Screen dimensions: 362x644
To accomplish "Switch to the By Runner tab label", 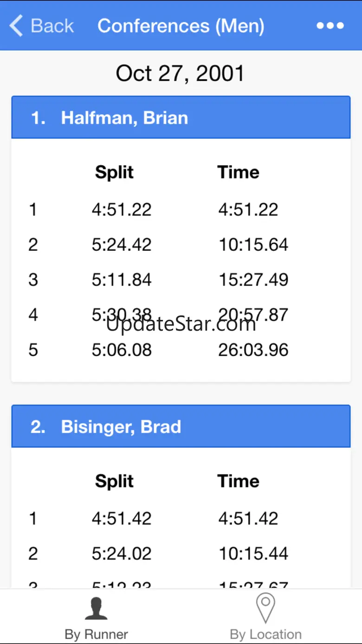I will click(96, 634).
